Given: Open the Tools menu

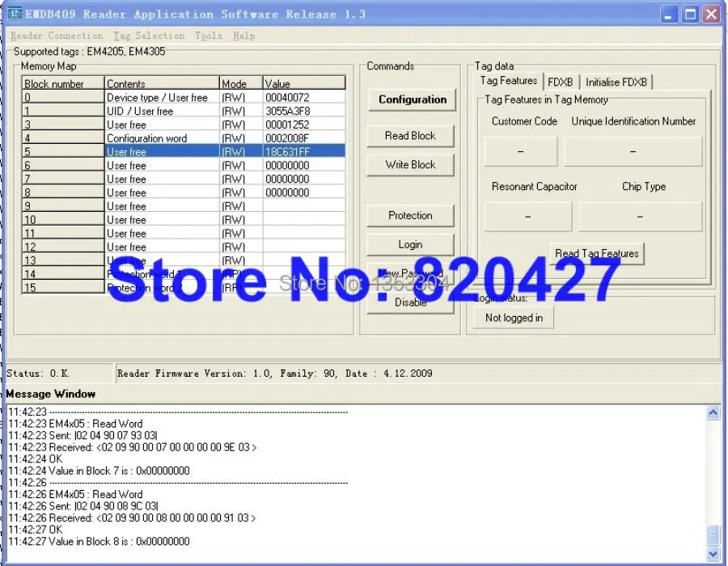Looking at the screenshot, I should 209,35.
